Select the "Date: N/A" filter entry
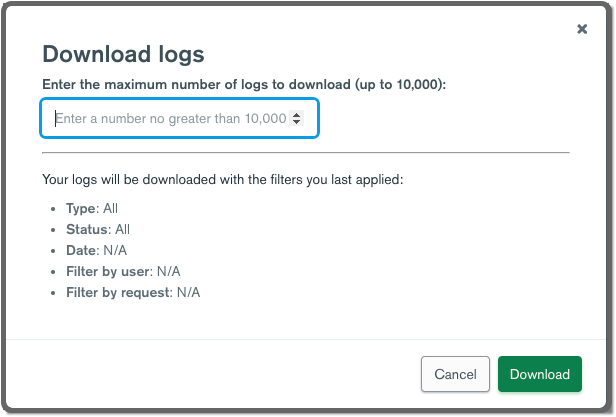 pyautogui.click(x=97, y=250)
